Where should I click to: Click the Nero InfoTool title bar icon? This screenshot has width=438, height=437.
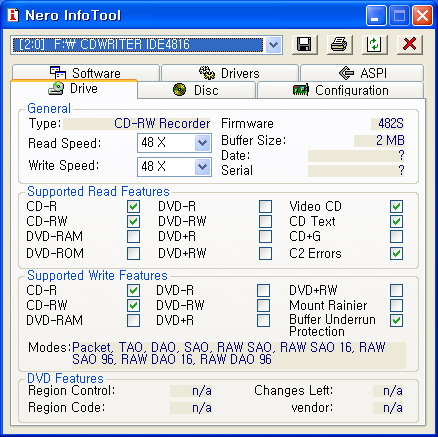[x=13, y=15]
